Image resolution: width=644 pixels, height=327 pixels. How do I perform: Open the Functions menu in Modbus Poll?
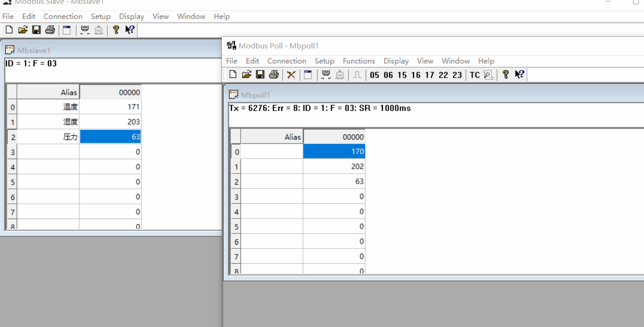358,61
